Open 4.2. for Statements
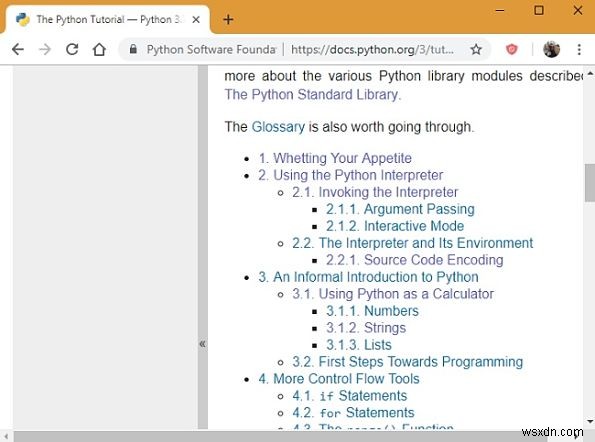Screen dimensions: 595x442 [x=353, y=412]
